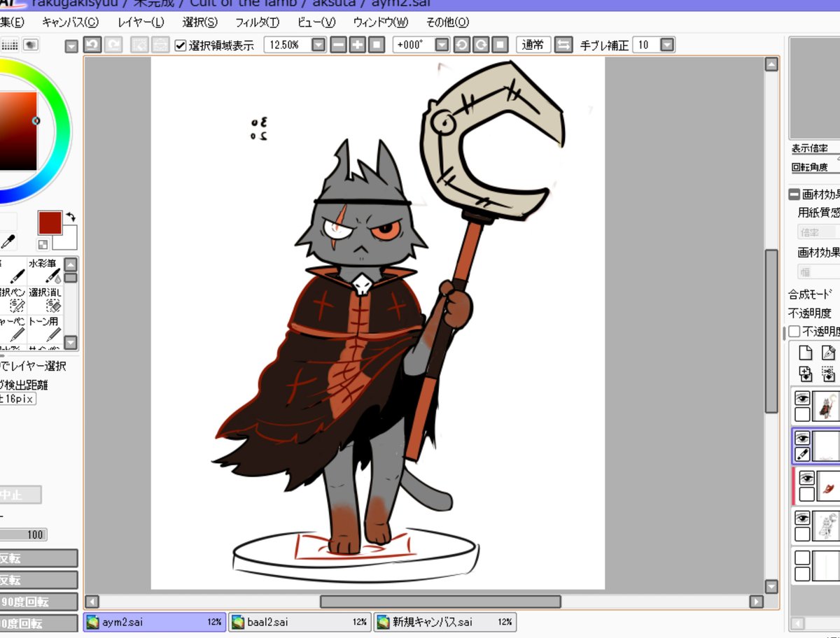Switch to the baal2.sai document tab
Screen dimensions: 840x638
tap(299, 621)
